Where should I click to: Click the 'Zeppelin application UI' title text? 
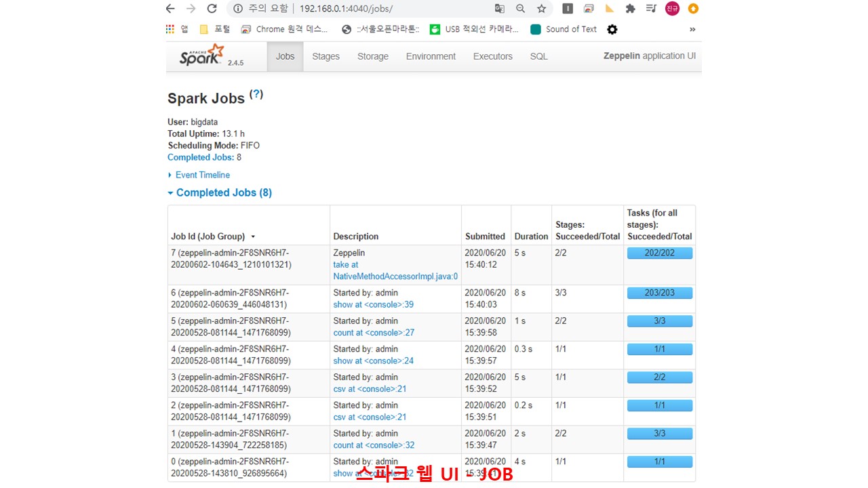(x=650, y=56)
